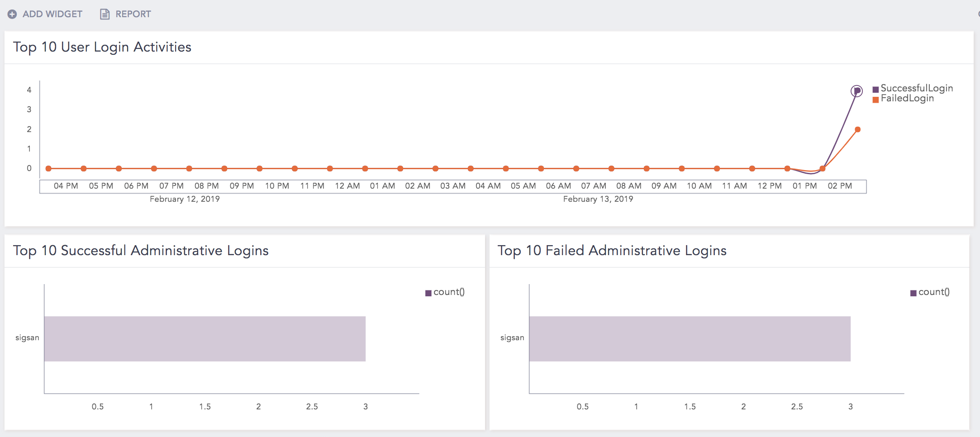Screen dimensions: 980x437
Task: Click the sigsan bar in Successful Administrative Logins
Action: (x=204, y=337)
